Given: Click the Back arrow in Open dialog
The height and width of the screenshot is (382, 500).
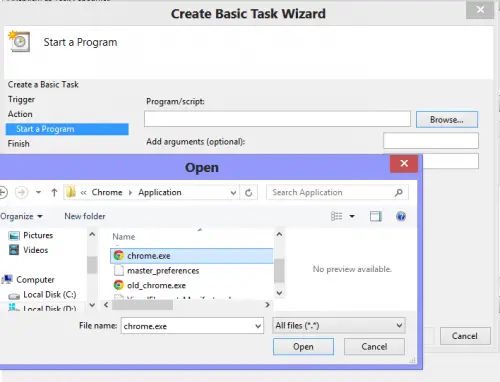Looking at the screenshot, I should (3, 192).
